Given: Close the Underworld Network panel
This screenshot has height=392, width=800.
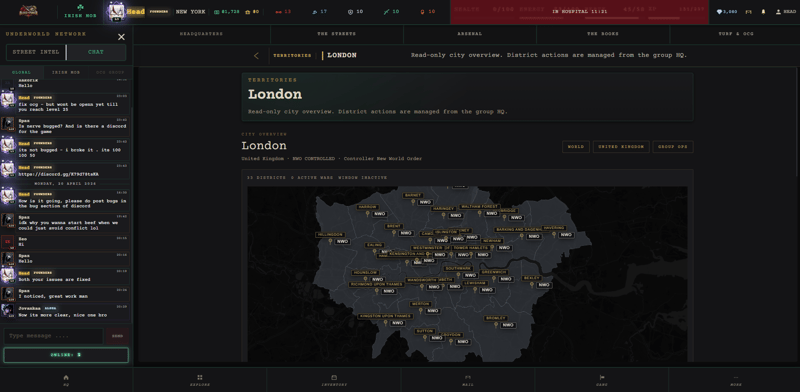Looking at the screenshot, I should pyautogui.click(x=121, y=37).
